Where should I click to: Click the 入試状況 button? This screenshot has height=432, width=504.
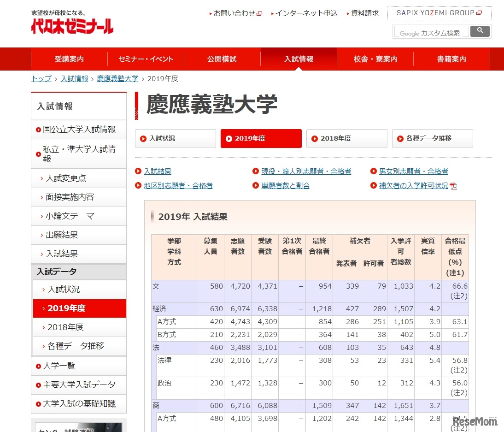(175, 138)
